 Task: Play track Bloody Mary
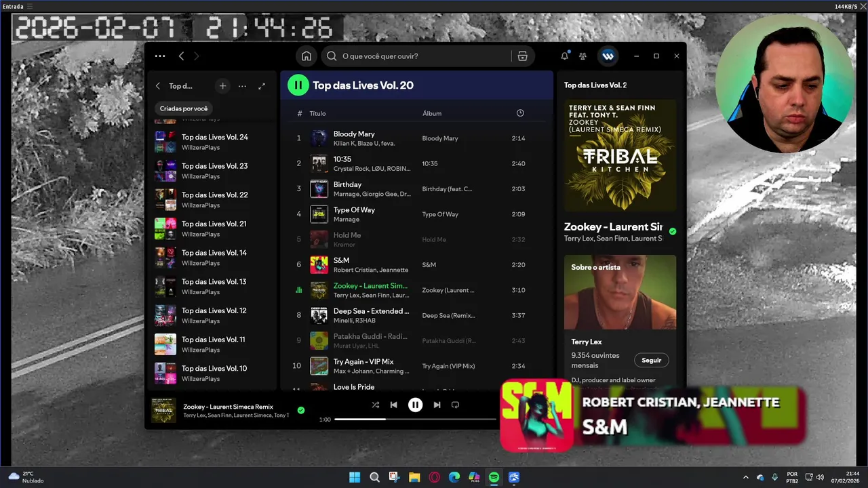(416, 138)
